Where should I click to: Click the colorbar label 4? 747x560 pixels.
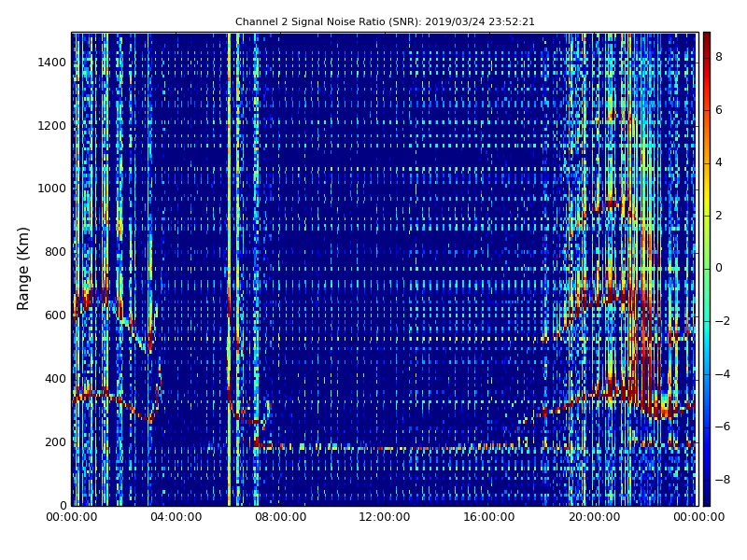coord(719,162)
